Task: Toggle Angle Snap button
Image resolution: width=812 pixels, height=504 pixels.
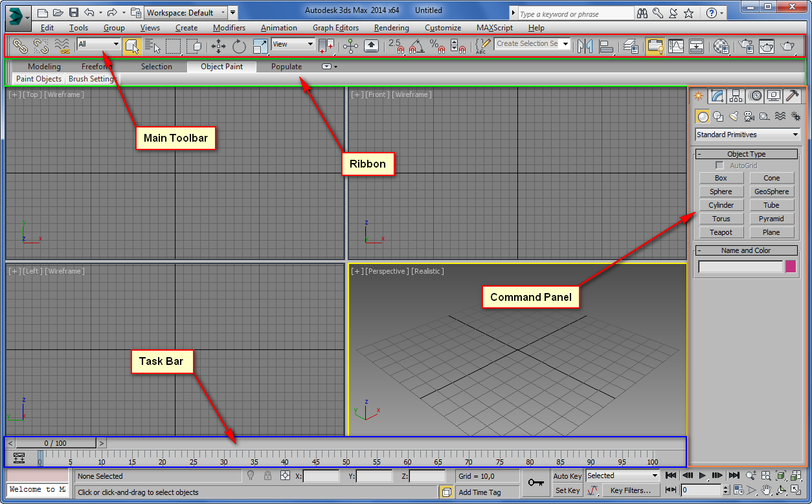Action: (x=416, y=46)
